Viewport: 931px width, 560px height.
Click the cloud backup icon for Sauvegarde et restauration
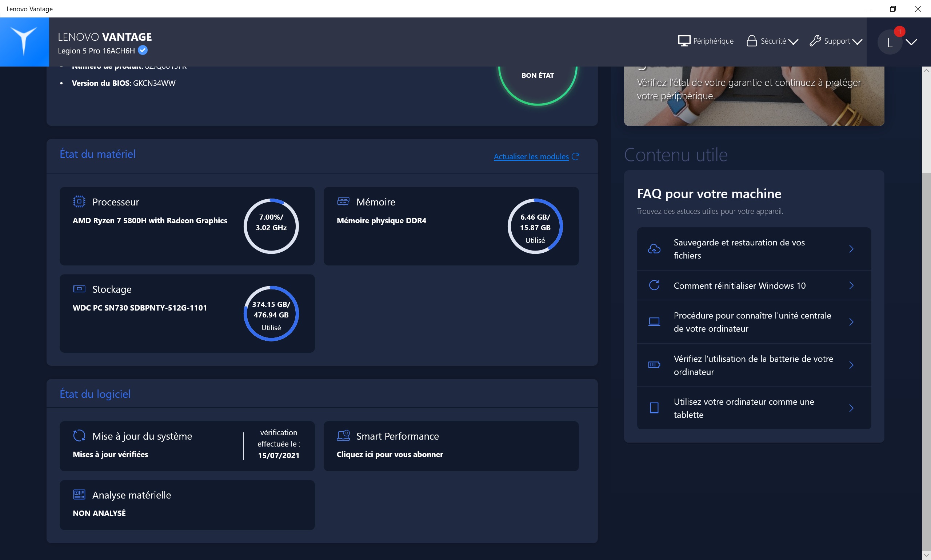click(x=654, y=249)
